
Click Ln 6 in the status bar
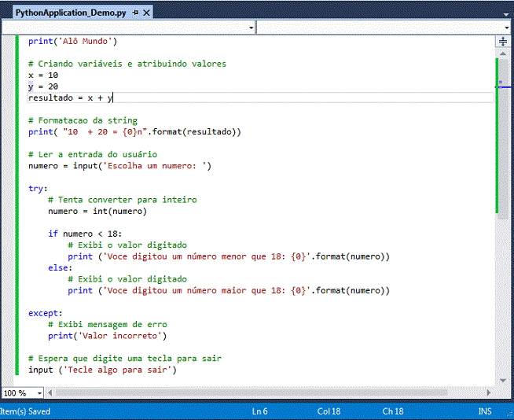[259, 411]
